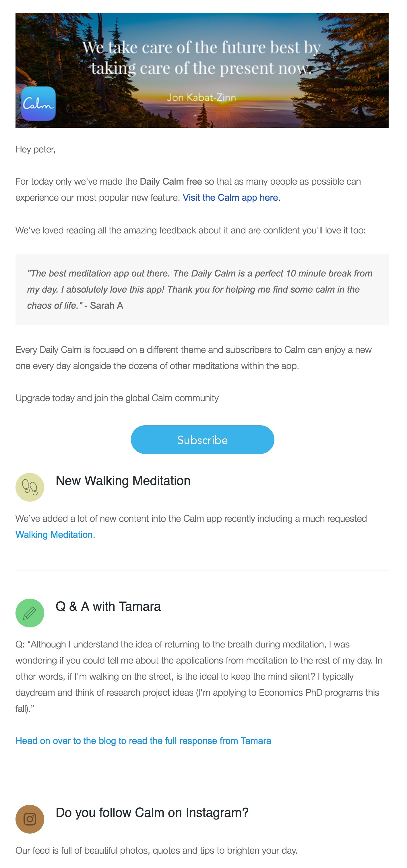
Task: Open the blog link for Tamara's full response
Action: click(143, 741)
